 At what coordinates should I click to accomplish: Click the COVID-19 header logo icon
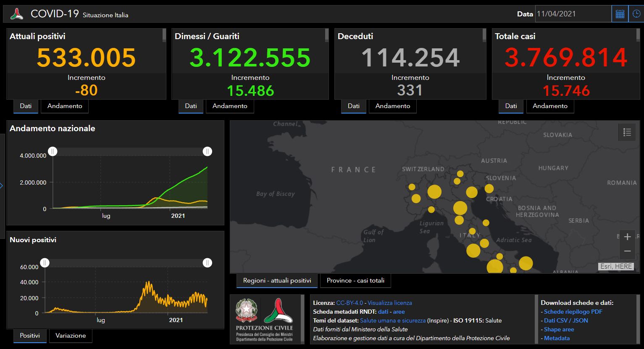click(x=17, y=14)
